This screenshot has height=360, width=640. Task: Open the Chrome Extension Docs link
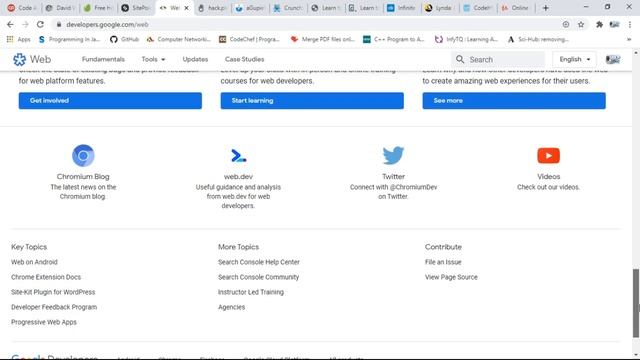click(46, 277)
